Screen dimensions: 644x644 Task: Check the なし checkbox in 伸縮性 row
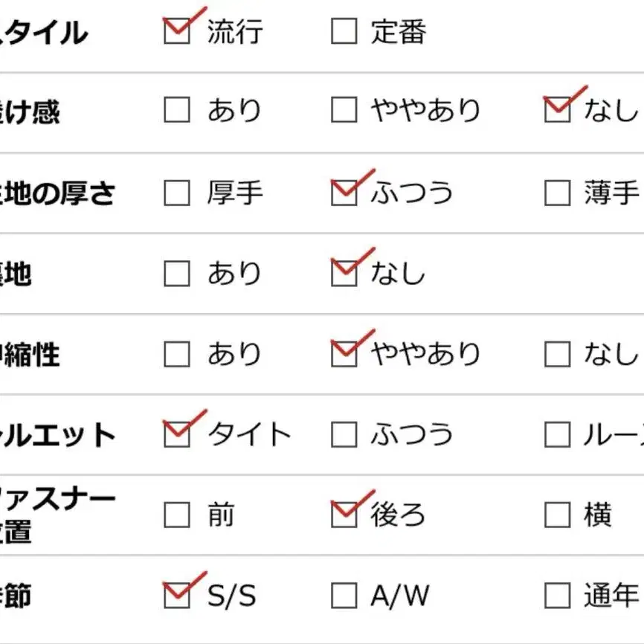coord(557,354)
